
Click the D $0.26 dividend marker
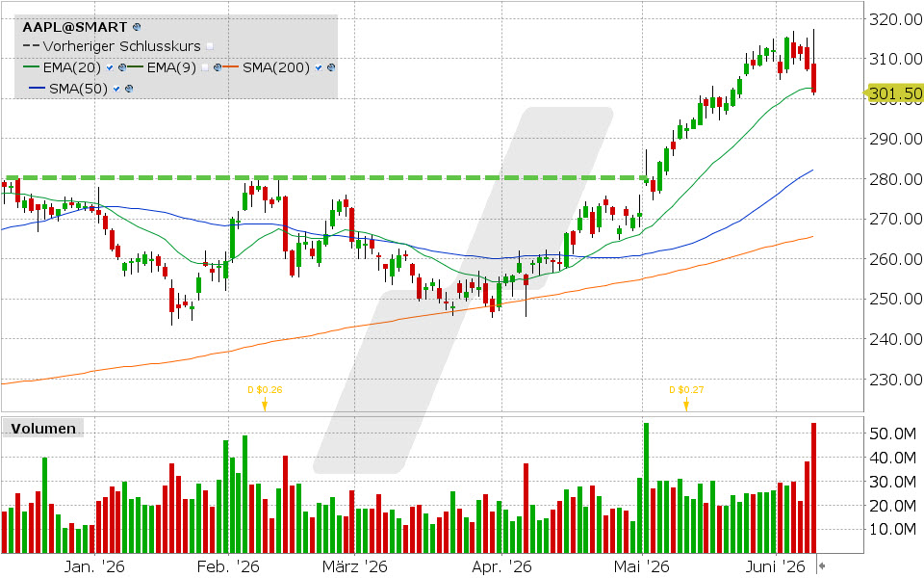265,397
